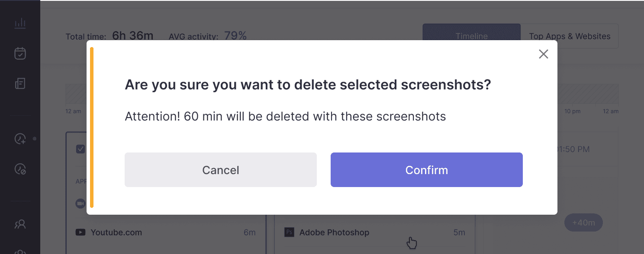Switch to Top Apps & Websites tab

(570, 36)
